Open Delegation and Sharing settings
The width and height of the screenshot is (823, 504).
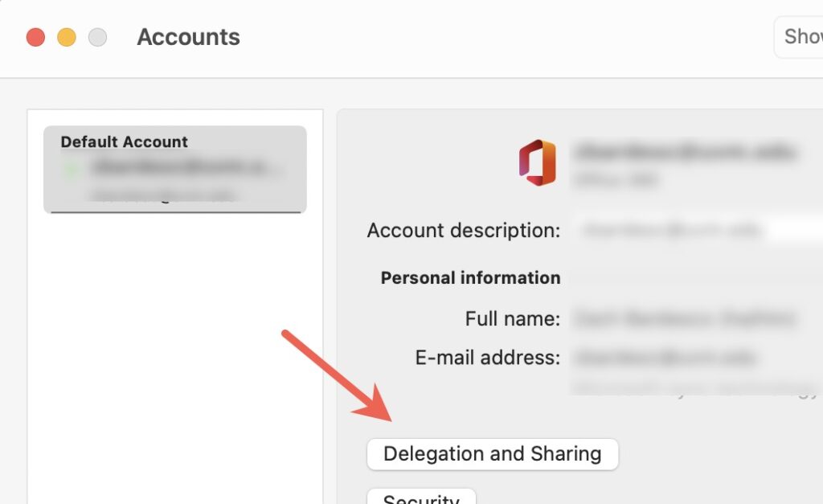492,453
